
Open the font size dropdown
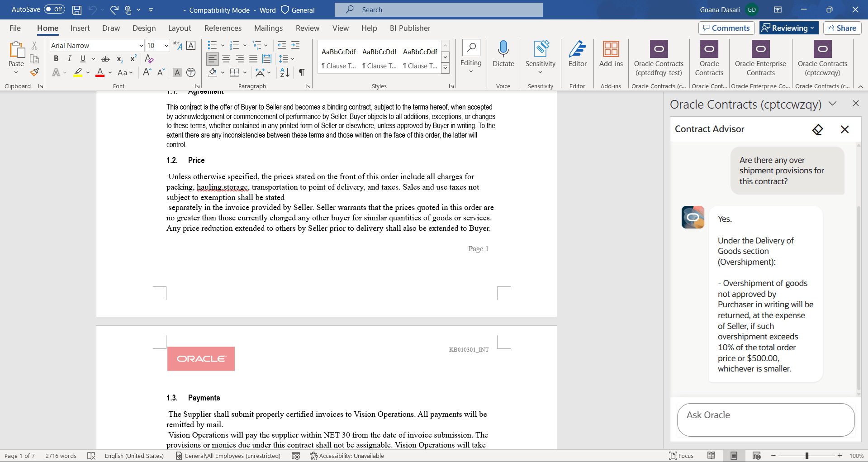tap(166, 46)
